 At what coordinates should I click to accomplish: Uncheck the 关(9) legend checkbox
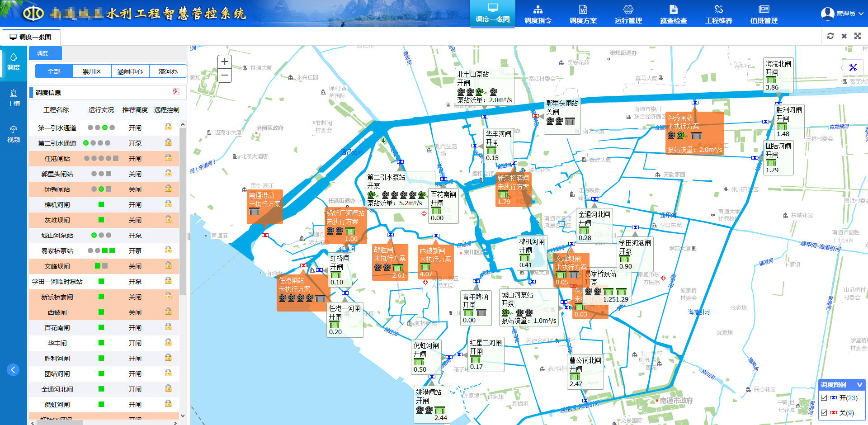point(824,412)
